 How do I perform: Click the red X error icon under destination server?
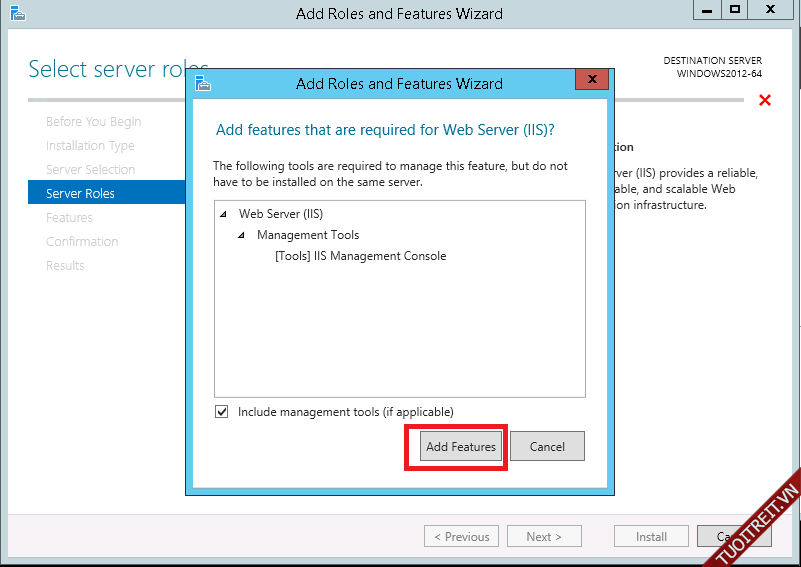tap(765, 100)
